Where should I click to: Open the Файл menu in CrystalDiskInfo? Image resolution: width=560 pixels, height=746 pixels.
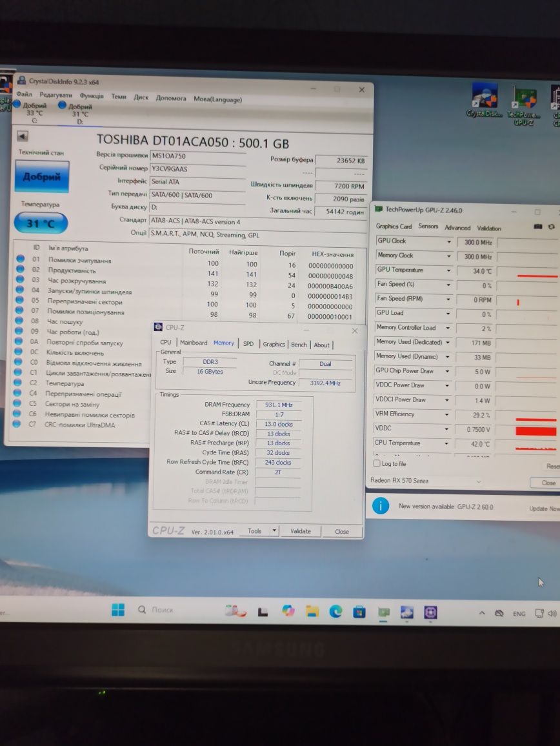pyautogui.click(x=25, y=94)
